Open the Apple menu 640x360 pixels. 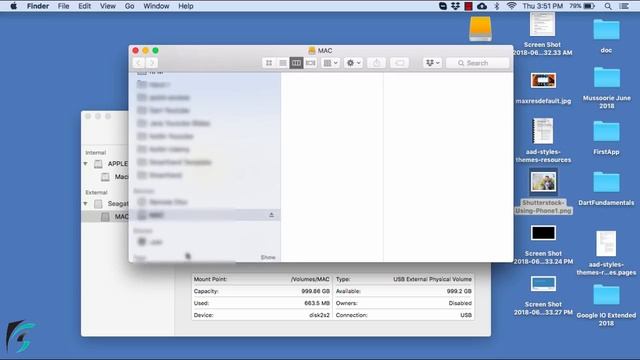coord(13,6)
